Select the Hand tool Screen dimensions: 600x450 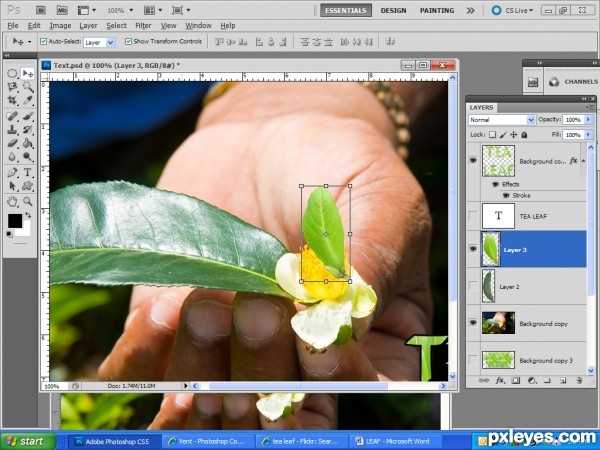click(x=12, y=201)
